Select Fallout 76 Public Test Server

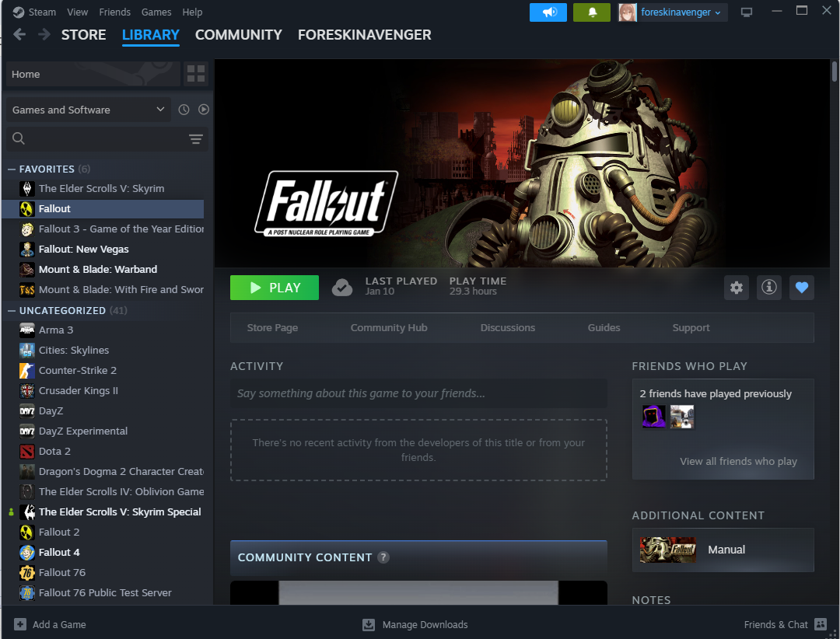point(103,593)
